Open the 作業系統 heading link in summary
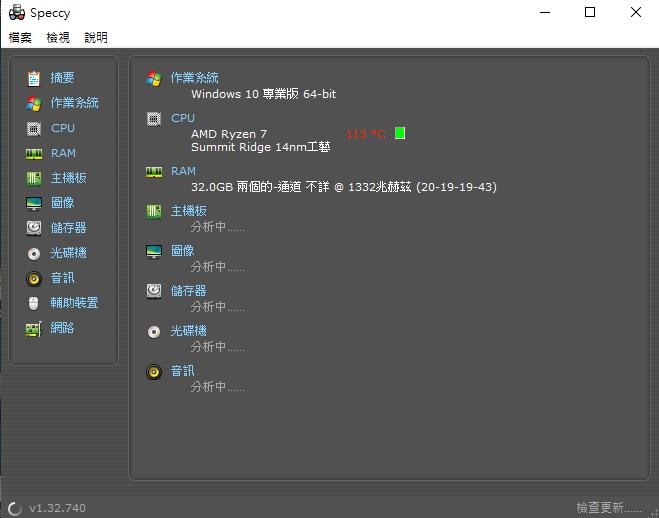The height and width of the screenshot is (518, 659). [195, 77]
